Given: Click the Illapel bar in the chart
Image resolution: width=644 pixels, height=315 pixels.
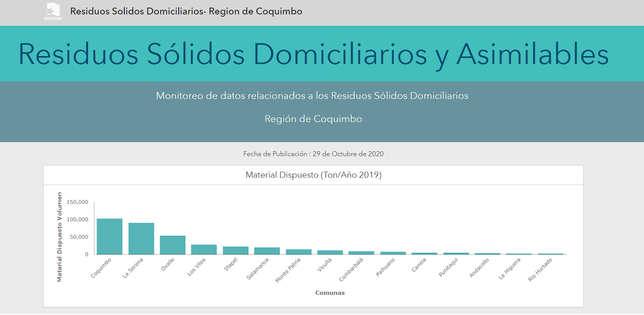Looking at the screenshot, I should click(x=235, y=250).
